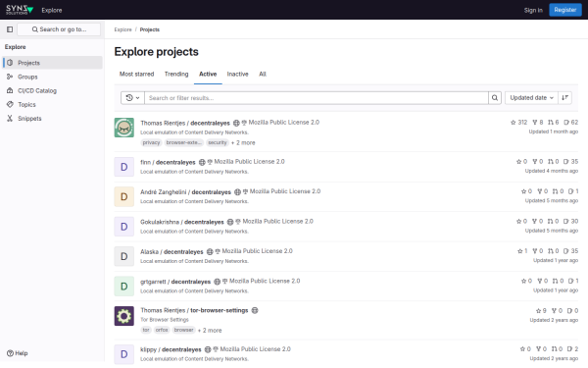The width and height of the screenshot is (588, 368).
Task: Click Alaska's 1 star count
Action: [x=522, y=251]
